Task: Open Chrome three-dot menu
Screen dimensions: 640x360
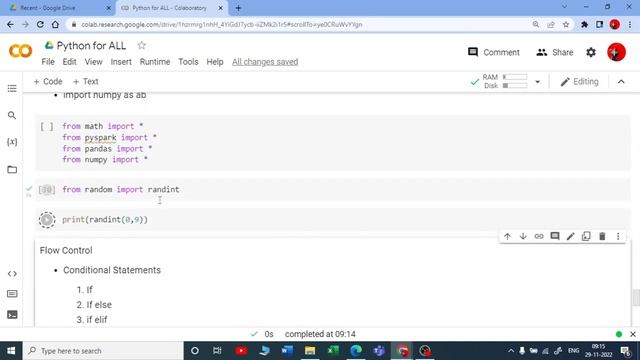Action: coord(630,24)
